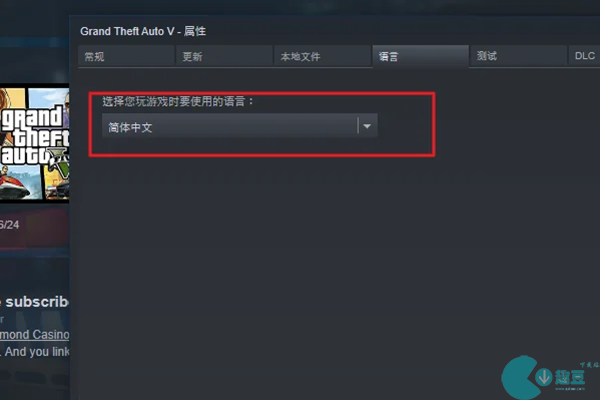Click the active 语言 tab
Screen dimensions: 600x400
(421, 56)
